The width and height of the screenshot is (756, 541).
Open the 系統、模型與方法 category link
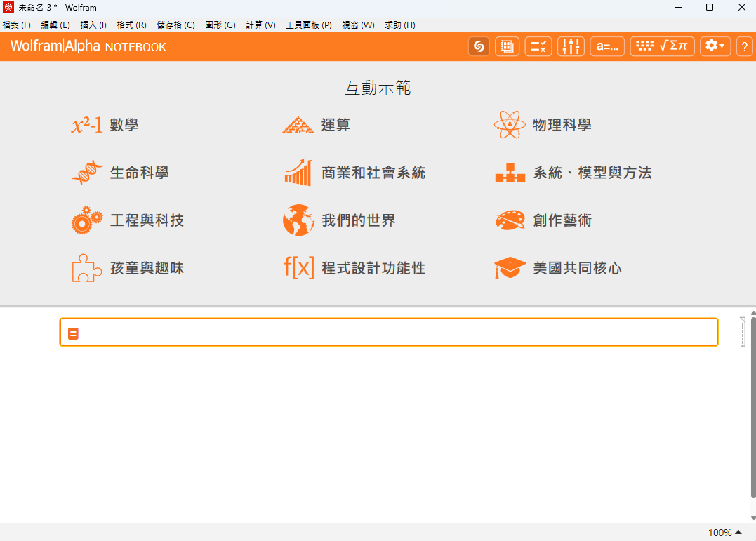(x=592, y=173)
